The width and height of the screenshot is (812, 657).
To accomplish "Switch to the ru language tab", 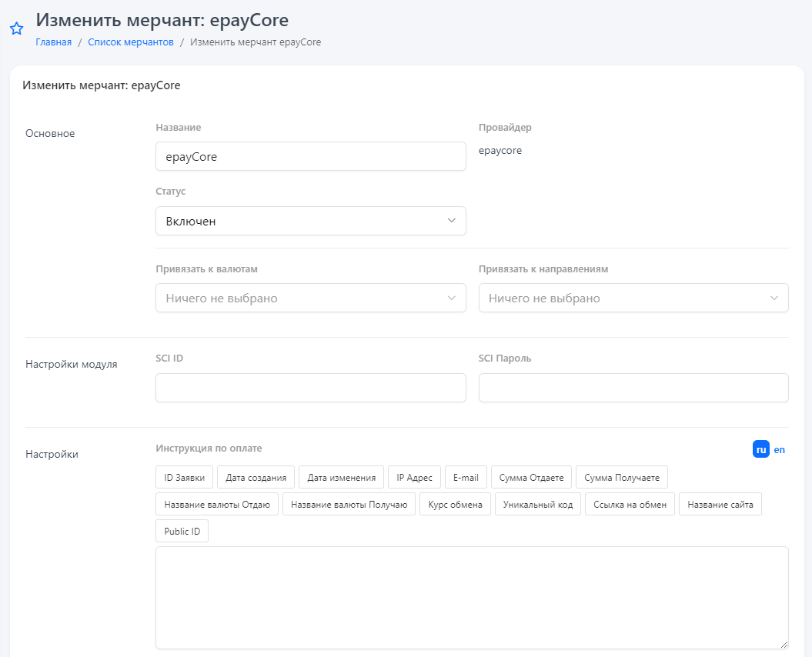I will tap(760, 449).
